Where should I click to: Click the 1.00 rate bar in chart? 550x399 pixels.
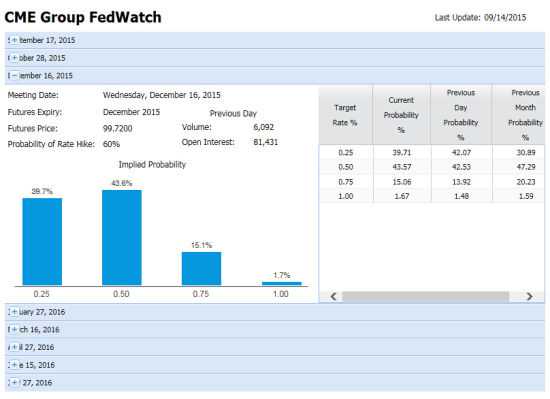coord(281,283)
